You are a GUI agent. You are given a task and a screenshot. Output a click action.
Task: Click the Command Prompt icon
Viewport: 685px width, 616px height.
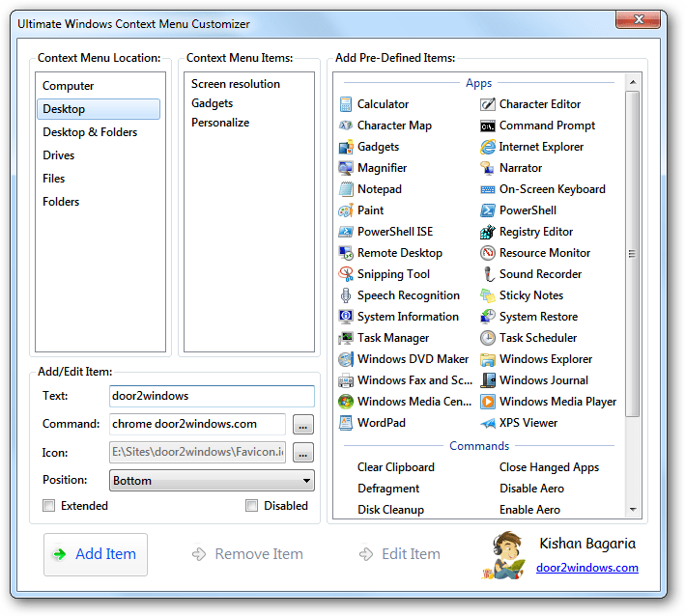point(488,126)
